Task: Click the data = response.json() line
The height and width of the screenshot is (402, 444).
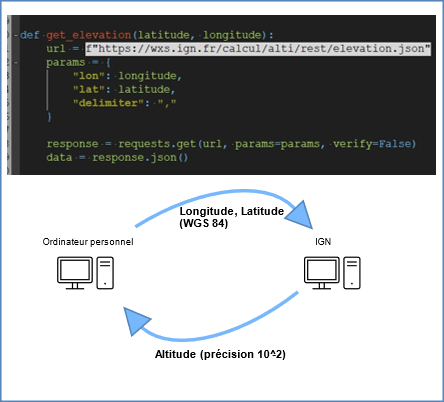Action: [x=117, y=157]
